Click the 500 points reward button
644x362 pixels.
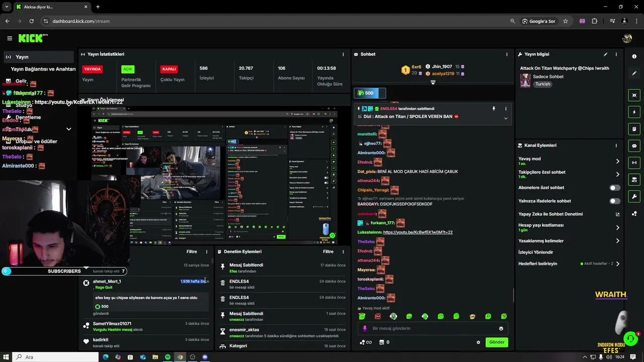click(x=370, y=93)
